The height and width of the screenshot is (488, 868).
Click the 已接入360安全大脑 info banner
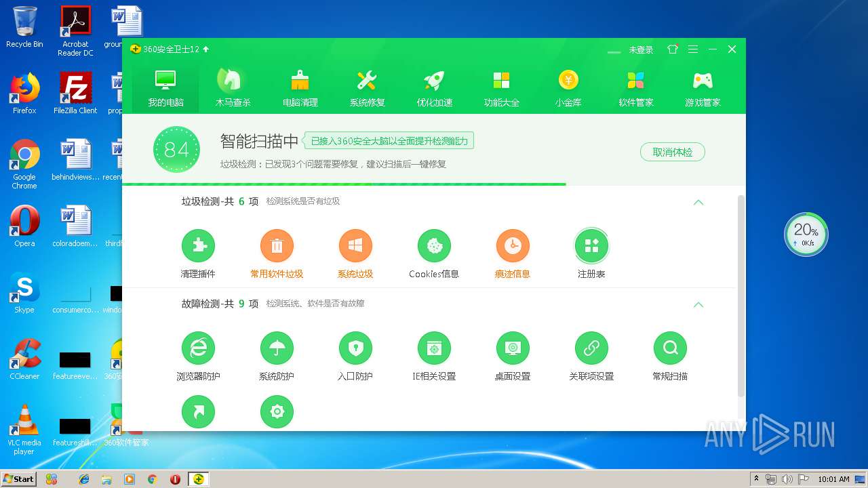pos(389,141)
